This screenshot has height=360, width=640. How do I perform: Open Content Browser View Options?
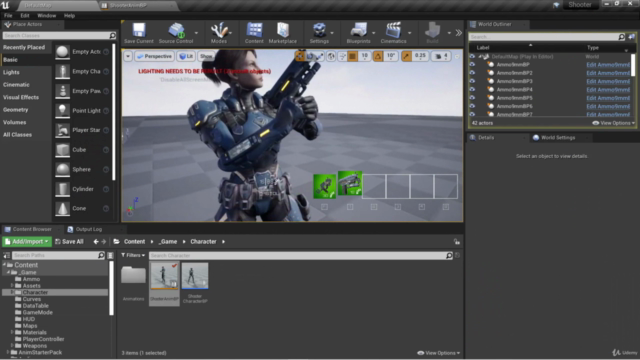(439, 353)
